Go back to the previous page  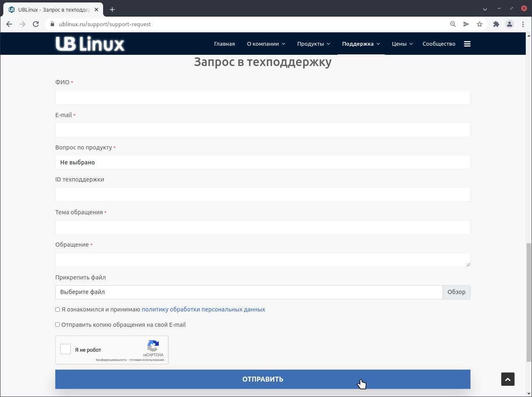[x=9, y=24]
